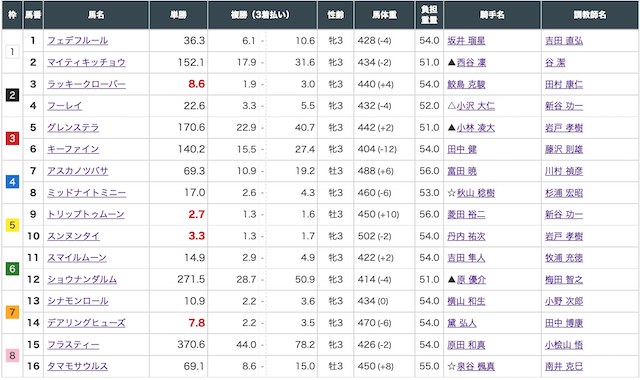The height and width of the screenshot is (380, 640).
Task: Open jockey 坂井 瑠星 profile
Action: (x=466, y=40)
